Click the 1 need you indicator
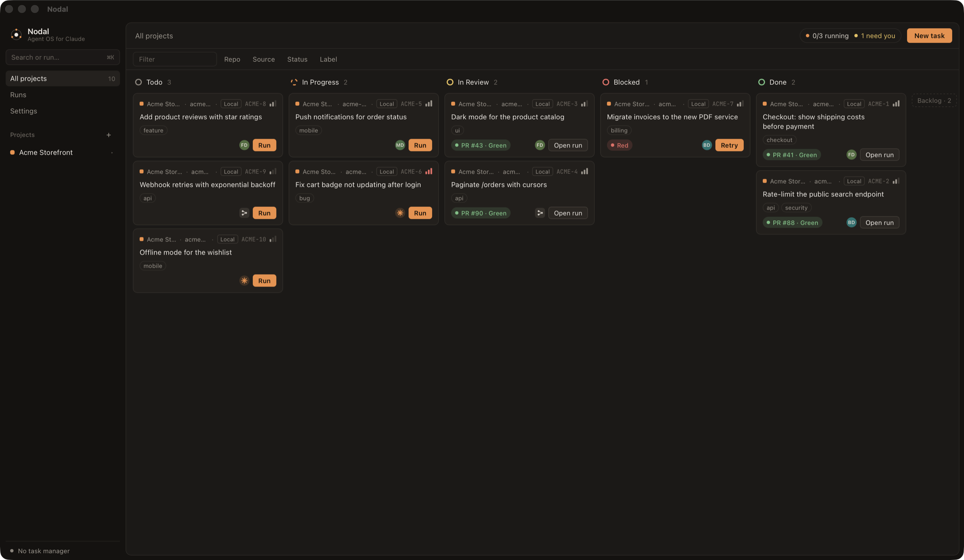Image resolution: width=964 pixels, height=560 pixels. coord(874,36)
